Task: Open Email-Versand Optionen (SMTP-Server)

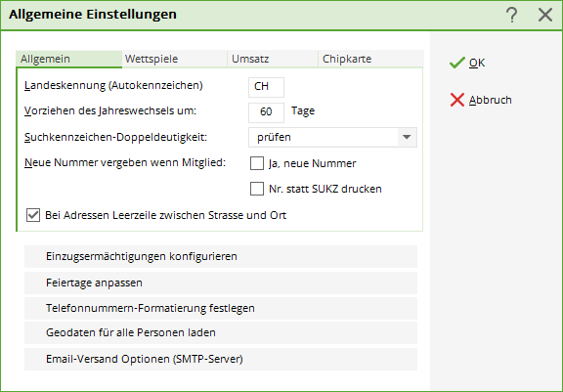Action: [221, 359]
